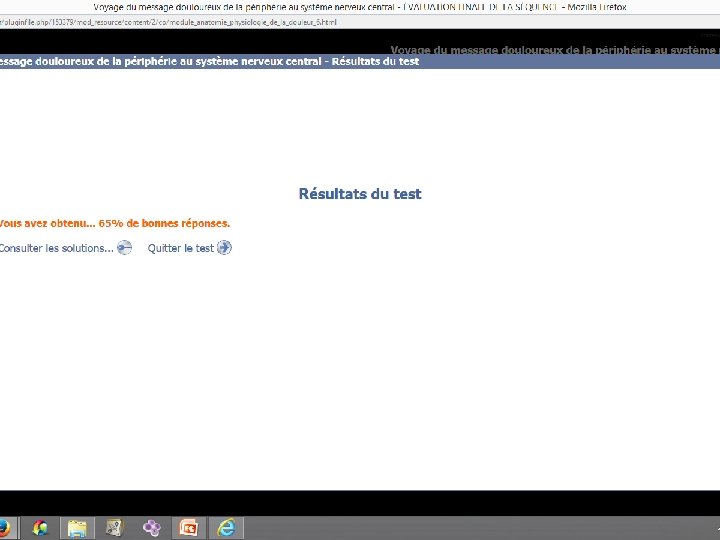Click the arrow icon next to Quitter le test

tap(224, 248)
